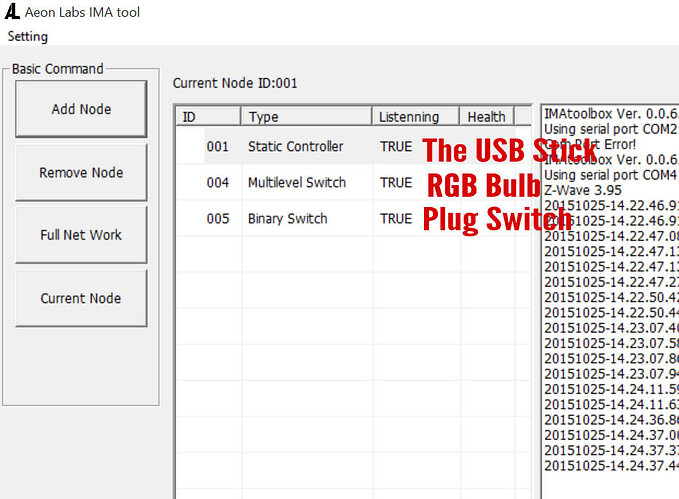The image size is (679, 499).
Task: Click TRUE value in Static Controller row
Action: [x=396, y=146]
